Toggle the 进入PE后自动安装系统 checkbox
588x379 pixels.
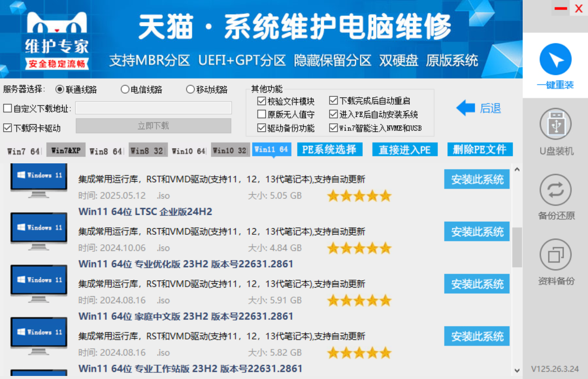[x=333, y=115]
